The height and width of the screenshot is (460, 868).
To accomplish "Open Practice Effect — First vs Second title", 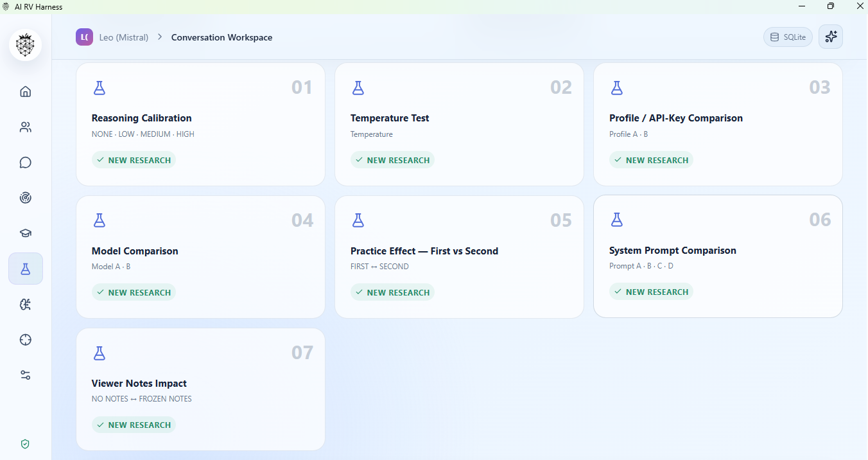I will [424, 251].
